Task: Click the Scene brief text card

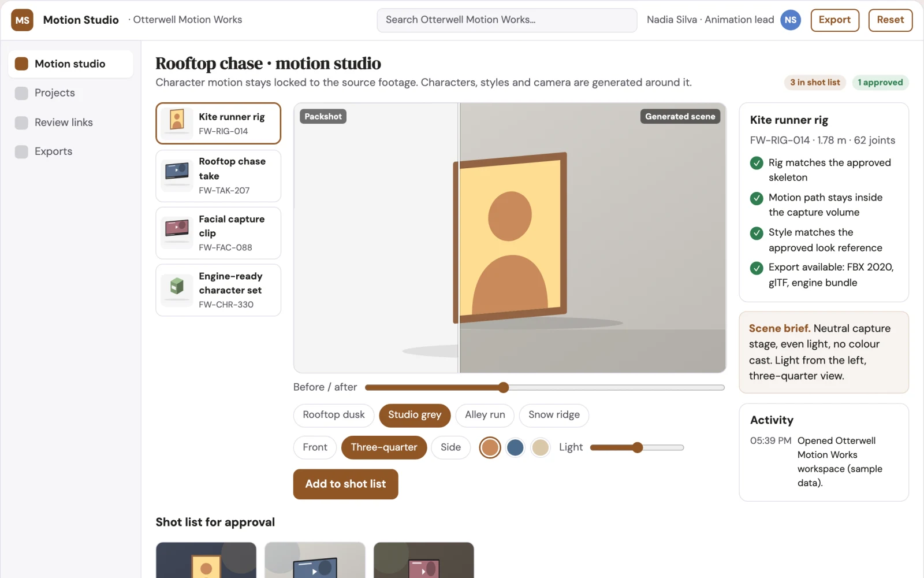Action: 824,352
